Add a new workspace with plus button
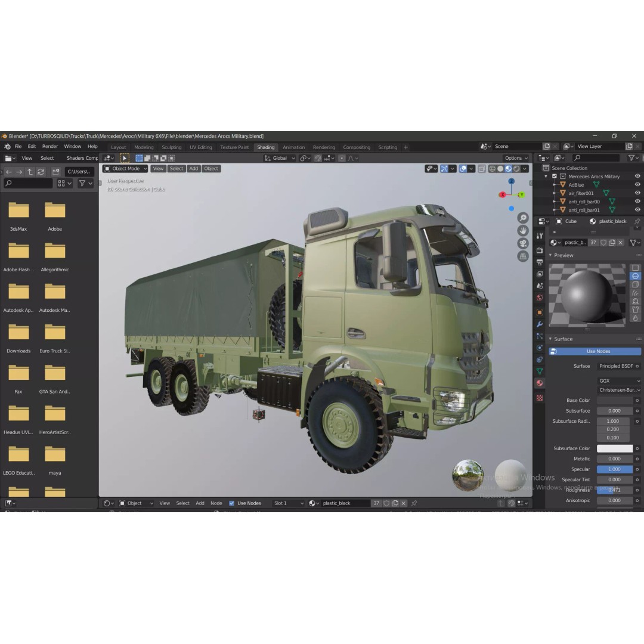 [x=406, y=147]
